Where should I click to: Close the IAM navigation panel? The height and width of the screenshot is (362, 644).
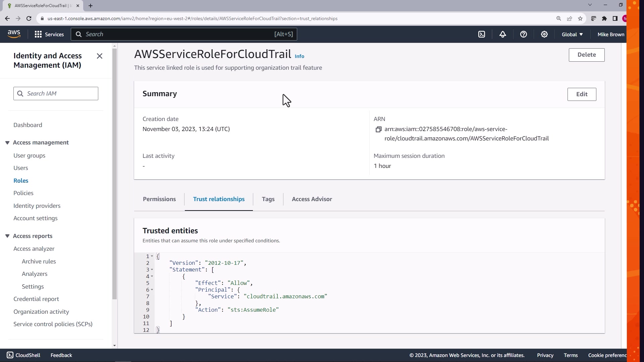[99, 56]
